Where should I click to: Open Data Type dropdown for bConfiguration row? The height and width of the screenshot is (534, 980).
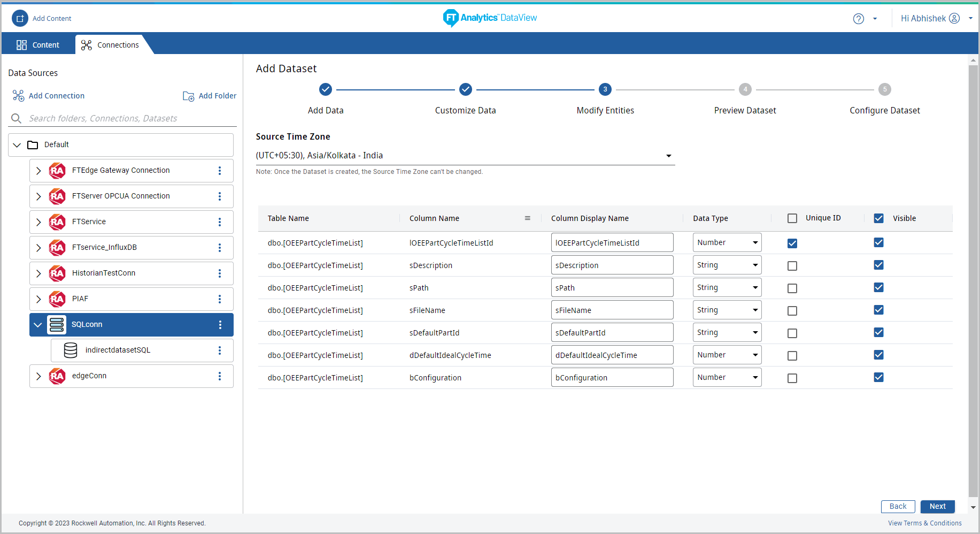[727, 378]
